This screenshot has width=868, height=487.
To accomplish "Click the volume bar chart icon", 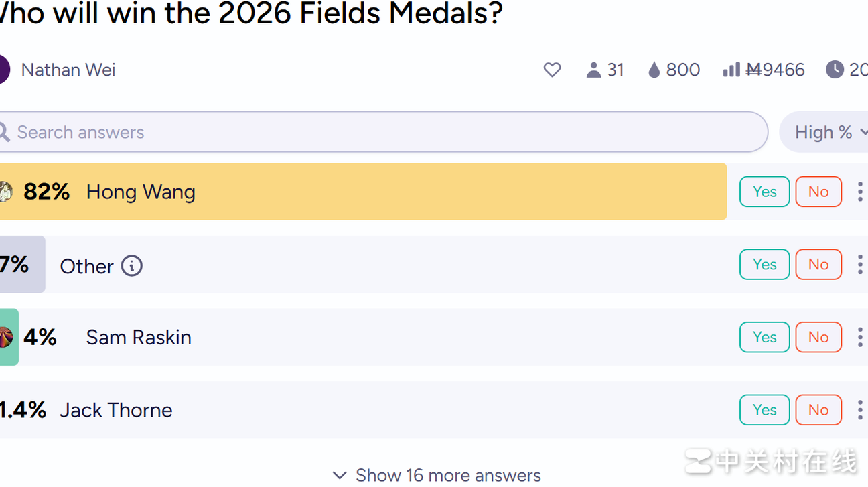I will (x=731, y=70).
